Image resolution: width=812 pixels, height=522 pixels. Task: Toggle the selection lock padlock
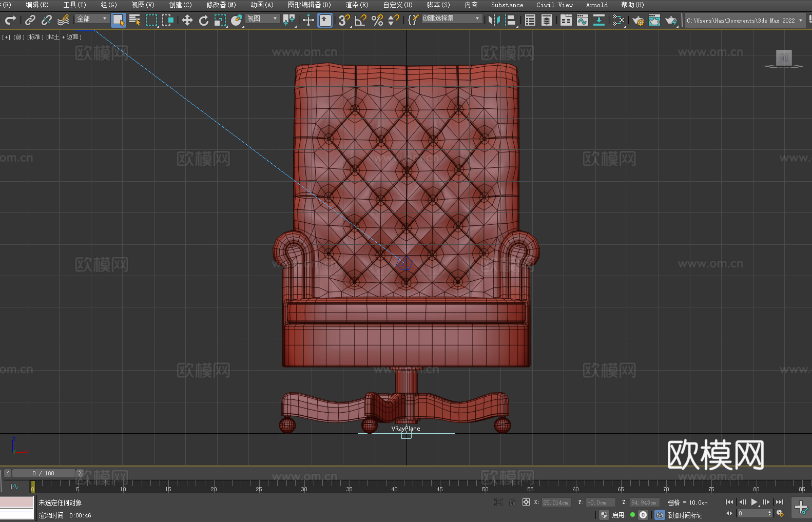(x=512, y=502)
